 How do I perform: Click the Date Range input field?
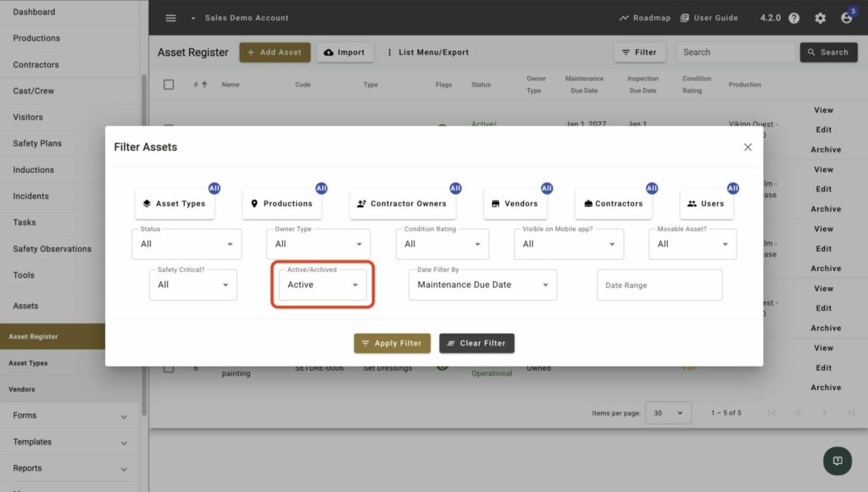[659, 285]
